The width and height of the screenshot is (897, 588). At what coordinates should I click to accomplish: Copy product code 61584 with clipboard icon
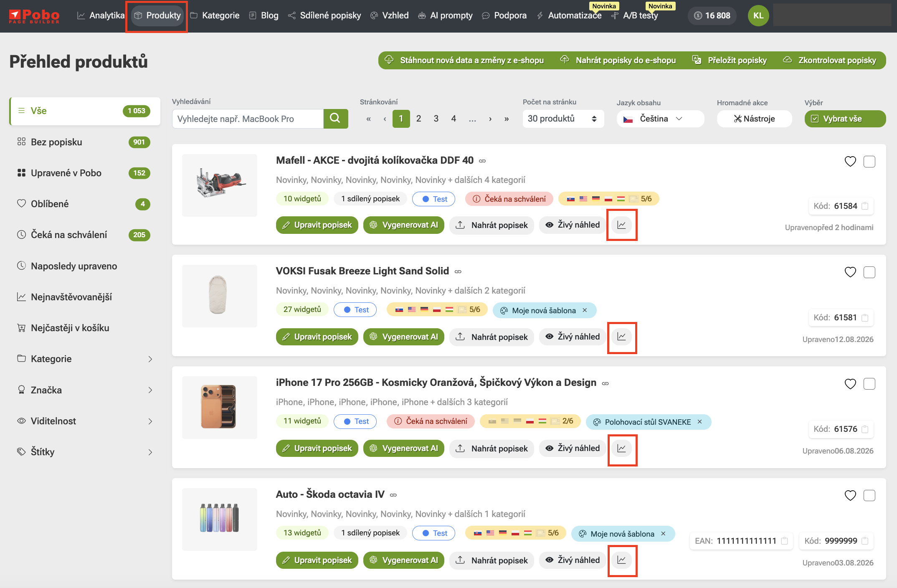(x=865, y=206)
